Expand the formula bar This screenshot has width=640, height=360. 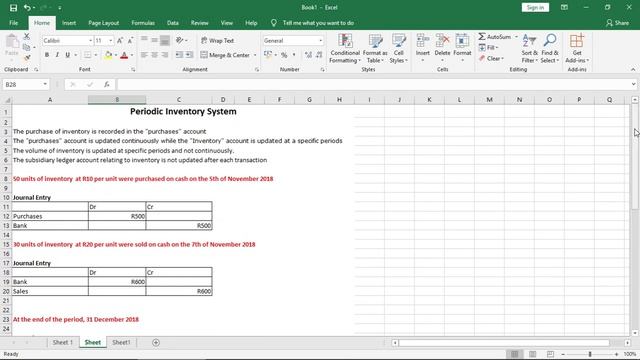[633, 84]
